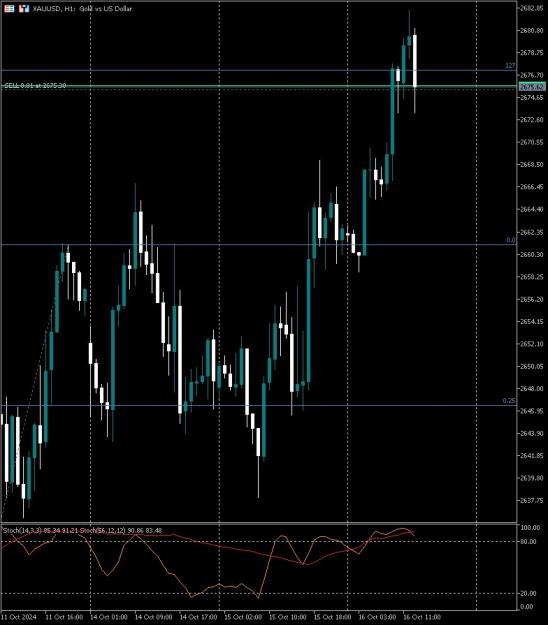Click the 11 Oct 2024 time axis label
This screenshot has height=625, width=548.
click(19, 617)
